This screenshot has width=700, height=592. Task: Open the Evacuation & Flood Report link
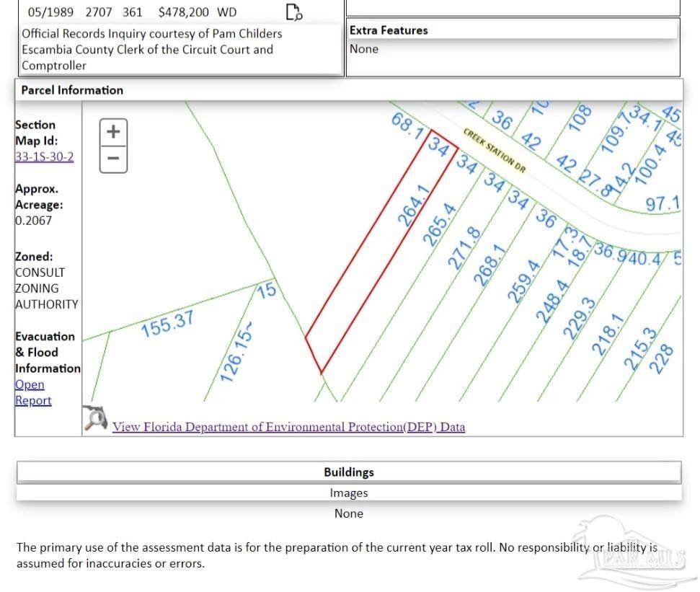32,392
